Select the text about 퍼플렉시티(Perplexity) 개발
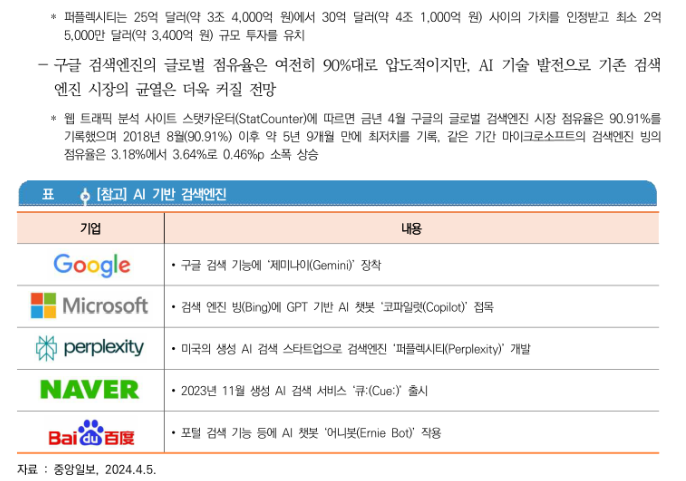686x481 pixels. click(x=355, y=349)
